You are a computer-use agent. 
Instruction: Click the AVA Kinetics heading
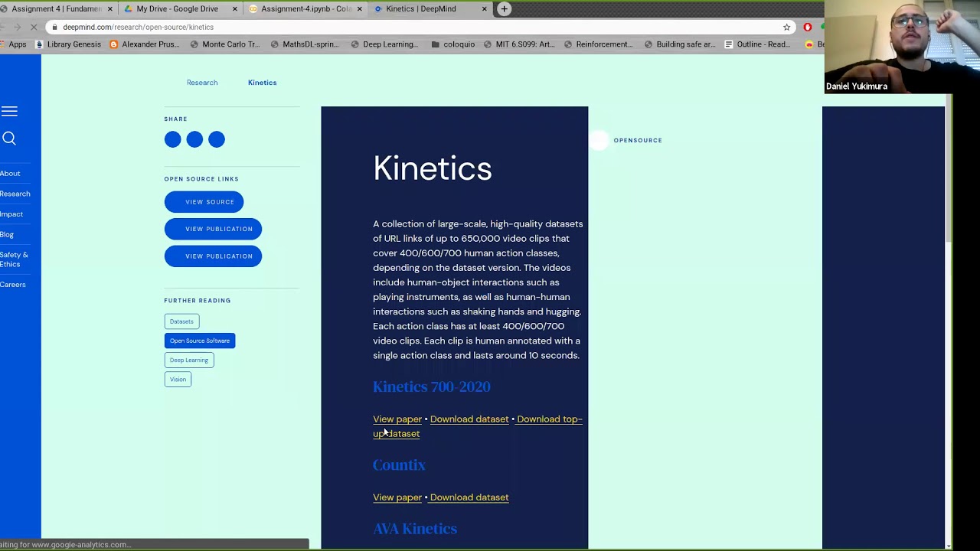(415, 529)
